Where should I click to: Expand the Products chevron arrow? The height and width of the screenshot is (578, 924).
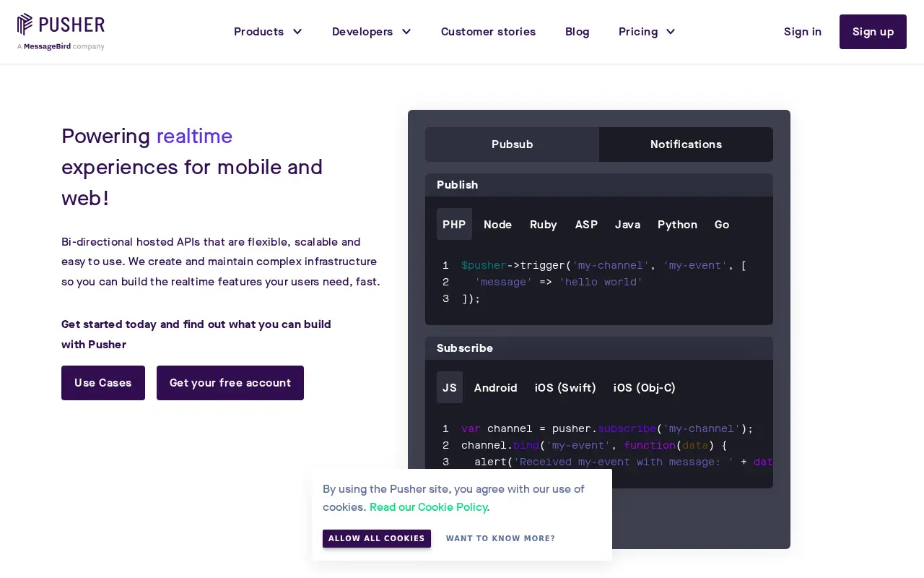pos(297,32)
